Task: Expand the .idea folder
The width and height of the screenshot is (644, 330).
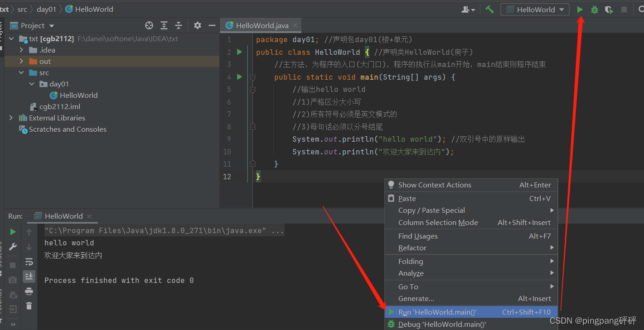Action: (x=21, y=50)
